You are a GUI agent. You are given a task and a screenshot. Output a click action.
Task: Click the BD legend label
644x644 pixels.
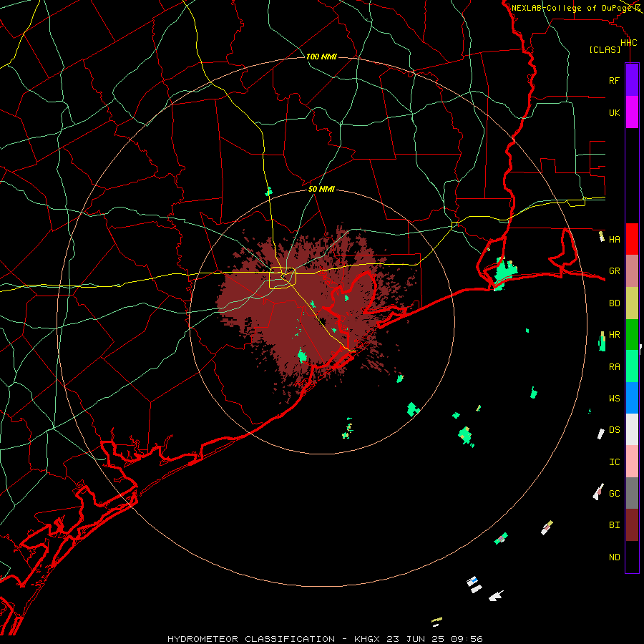click(x=614, y=303)
